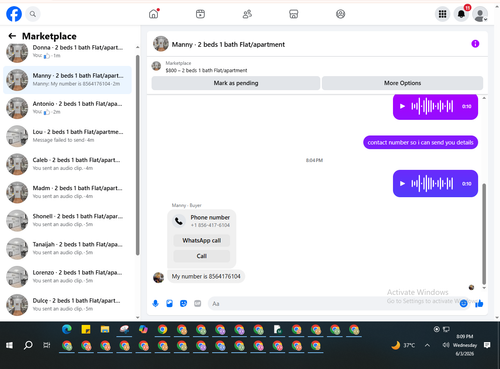Click the sticker picker icon

[183, 303]
